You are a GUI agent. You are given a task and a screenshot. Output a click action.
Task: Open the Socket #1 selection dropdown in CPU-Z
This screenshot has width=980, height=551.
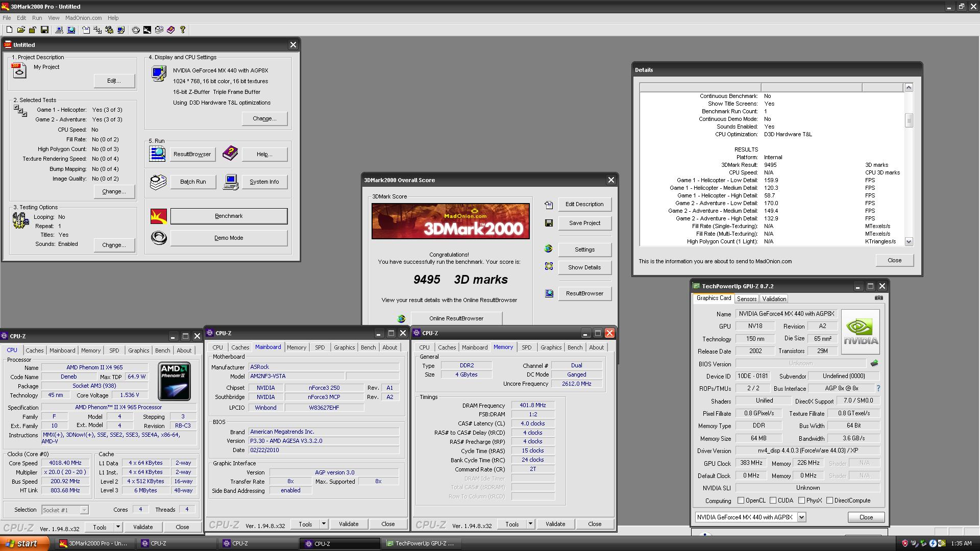point(84,510)
